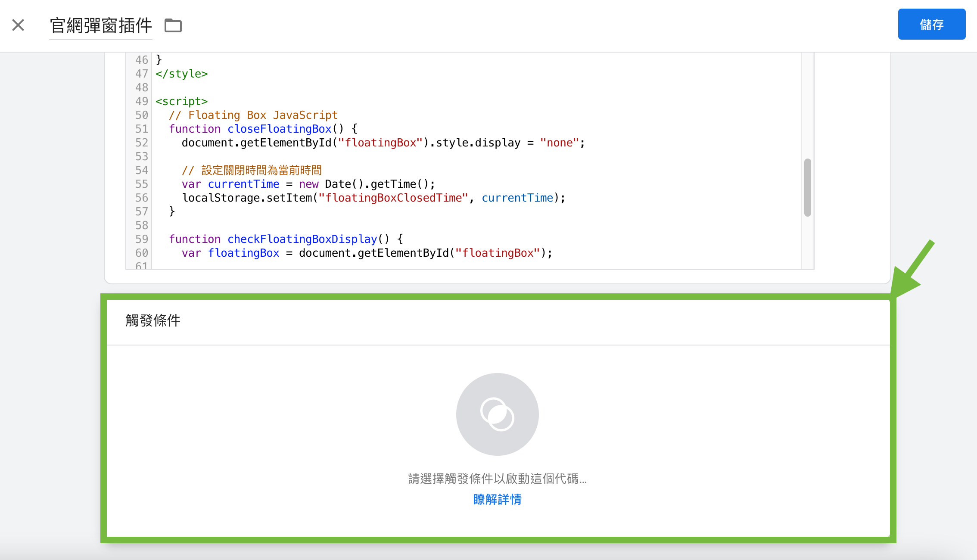
Task: Click the overlapping circles trigger icon
Action: click(x=497, y=414)
